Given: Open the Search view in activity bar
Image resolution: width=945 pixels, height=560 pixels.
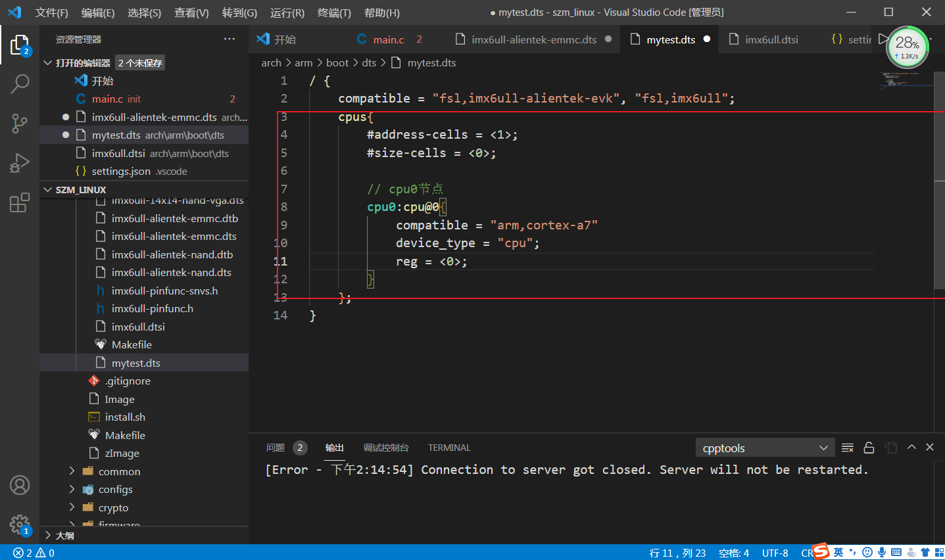Looking at the screenshot, I should [x=20, y=84].
